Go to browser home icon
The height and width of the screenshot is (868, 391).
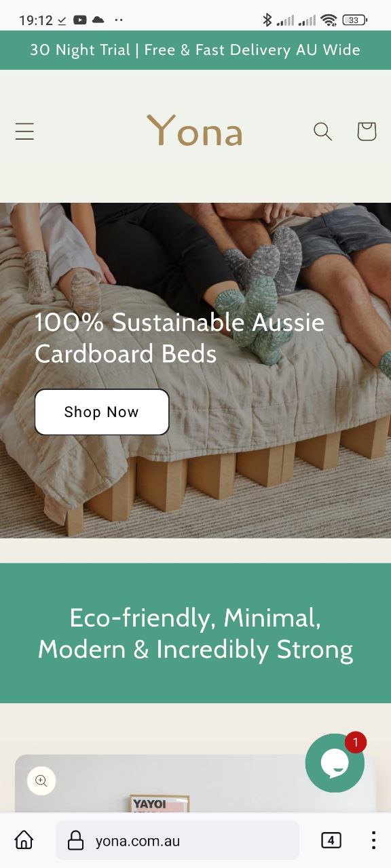[24, 840]
